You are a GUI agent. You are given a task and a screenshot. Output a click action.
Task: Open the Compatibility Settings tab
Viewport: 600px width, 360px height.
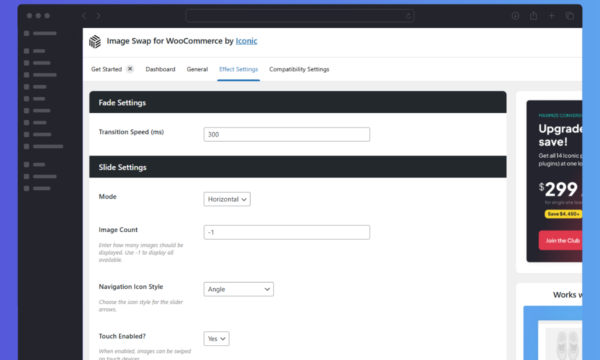299,69
